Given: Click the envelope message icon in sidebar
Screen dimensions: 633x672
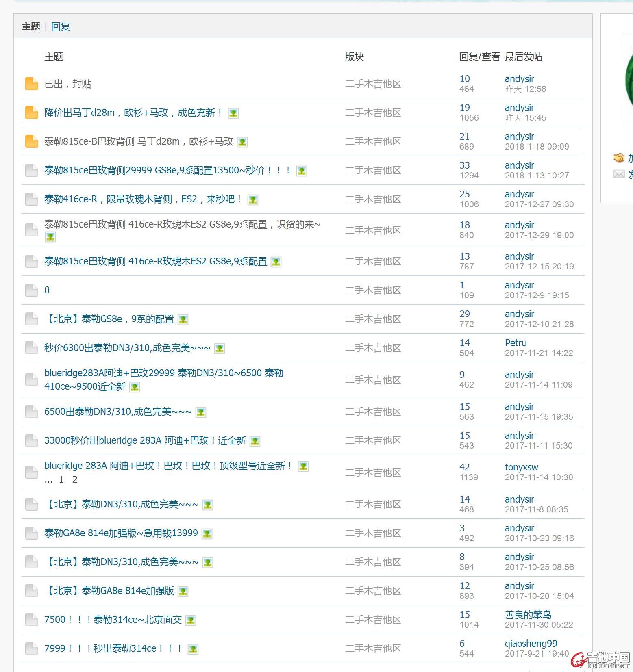Looking at the screenshot, I should [619, 174].
